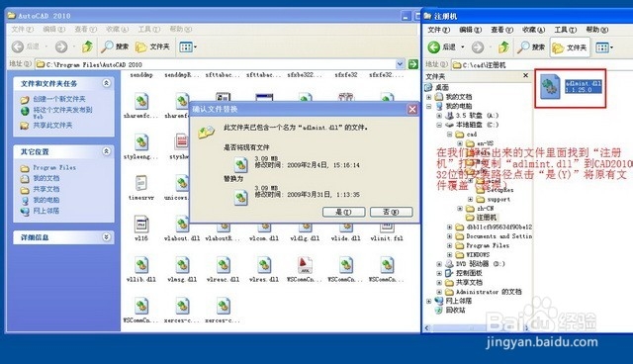Select Program Files folder in tree
Image resolution: width=633 pixels, height=364 pixels.
point(488,245)
